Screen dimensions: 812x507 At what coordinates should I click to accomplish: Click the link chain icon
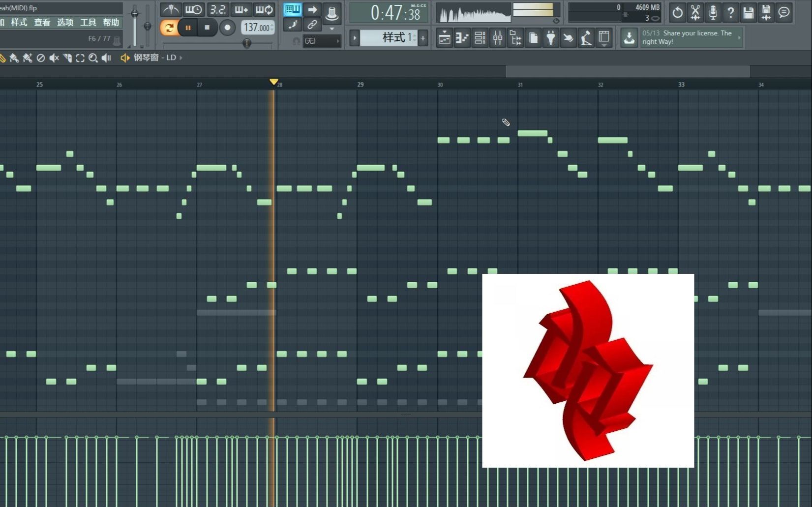(x=312, y=25)
